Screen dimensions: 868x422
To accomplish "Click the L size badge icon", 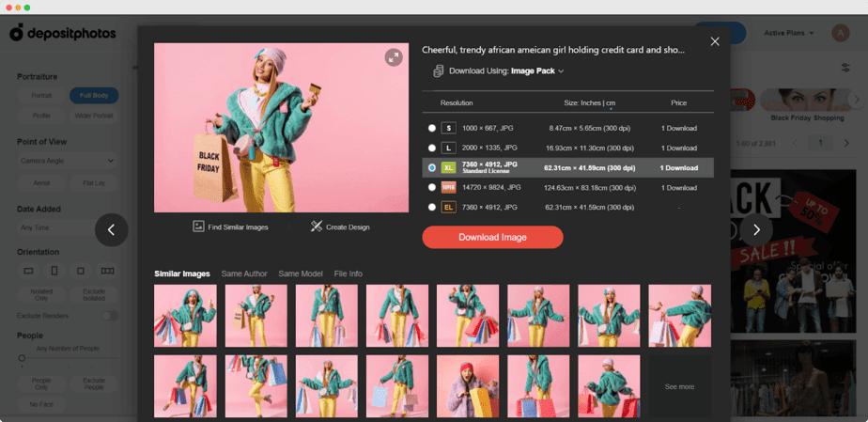I will click(448, 148).
